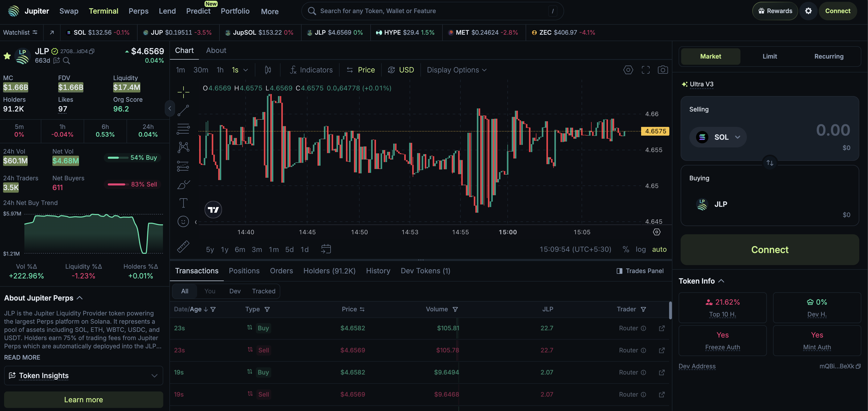
Task: Take a chart snapshot with camera icon
Action: 662,70
